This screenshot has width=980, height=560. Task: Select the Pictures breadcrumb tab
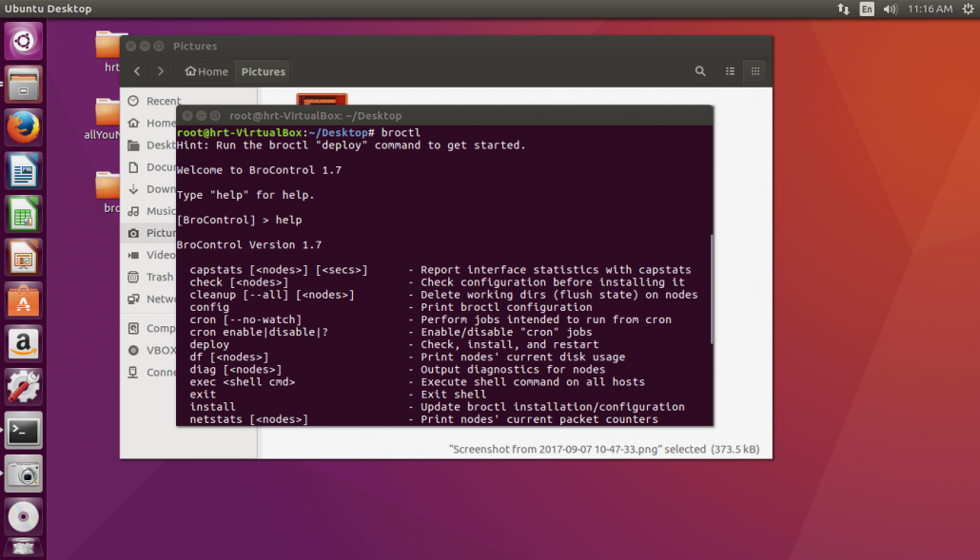coord(263,71)
